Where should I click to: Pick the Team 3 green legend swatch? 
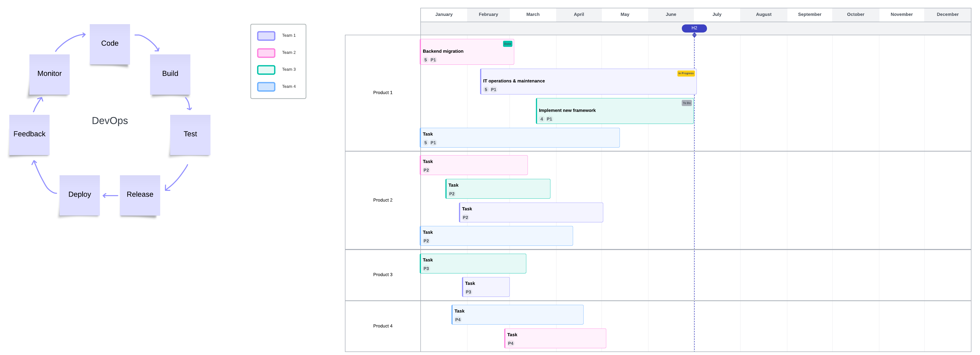coord(266,70)
